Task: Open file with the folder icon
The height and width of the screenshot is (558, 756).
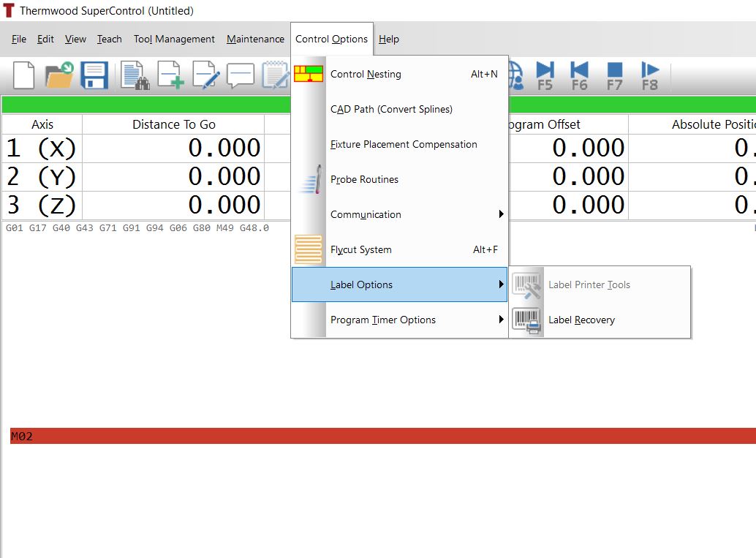Action: [x=58, y=75]
